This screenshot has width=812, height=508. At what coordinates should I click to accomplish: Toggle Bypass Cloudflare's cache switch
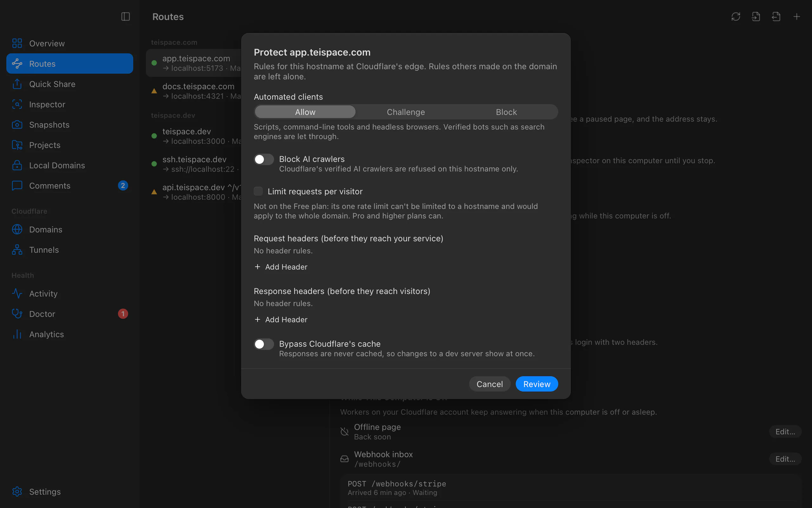click(x=264, y=344)
